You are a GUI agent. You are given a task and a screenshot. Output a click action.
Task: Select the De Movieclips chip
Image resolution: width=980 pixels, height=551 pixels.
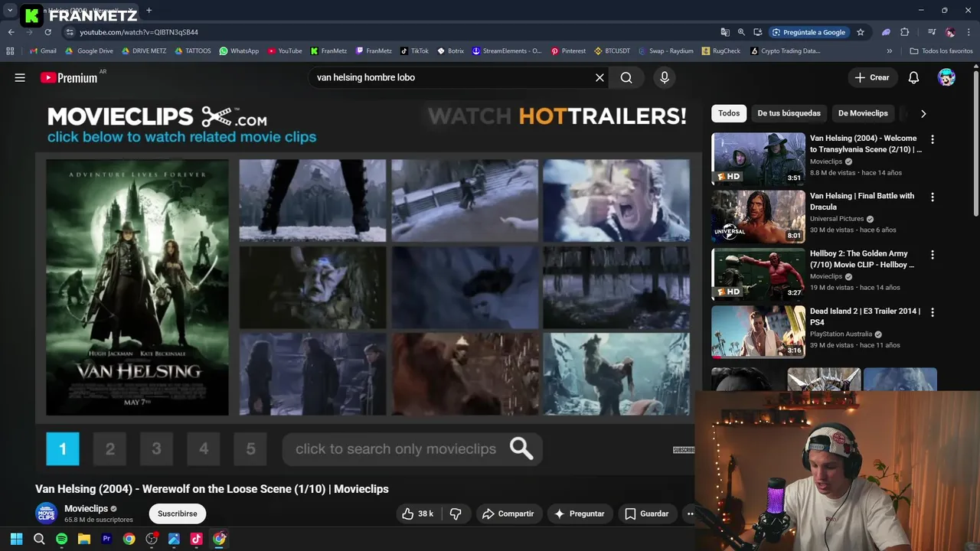863,113
